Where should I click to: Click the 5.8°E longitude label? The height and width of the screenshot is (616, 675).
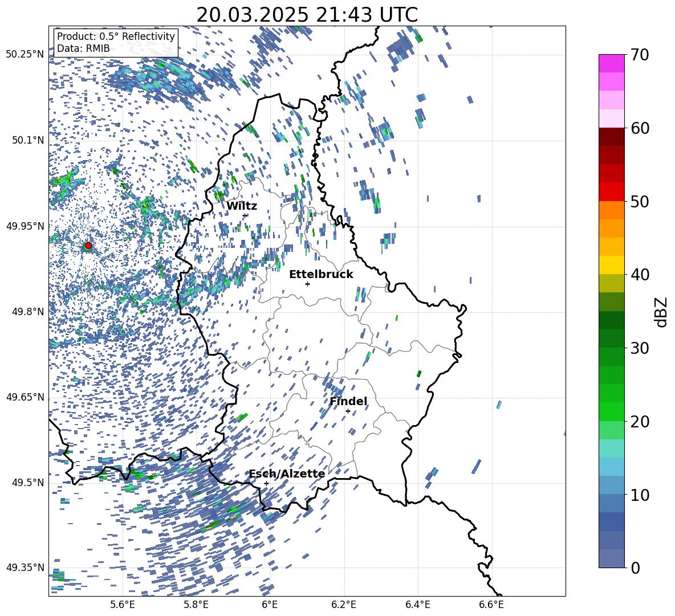(x=196, y=605)
